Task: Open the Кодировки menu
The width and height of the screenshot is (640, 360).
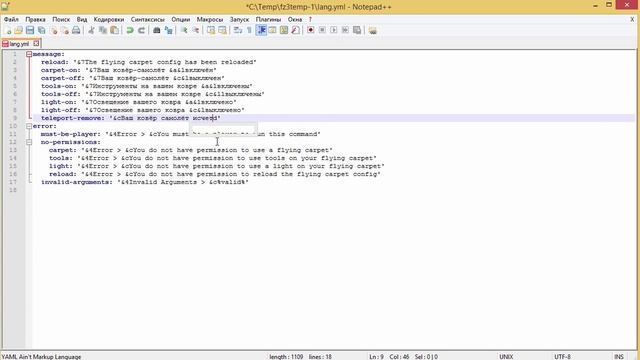Action: click(x=109, y=19)
